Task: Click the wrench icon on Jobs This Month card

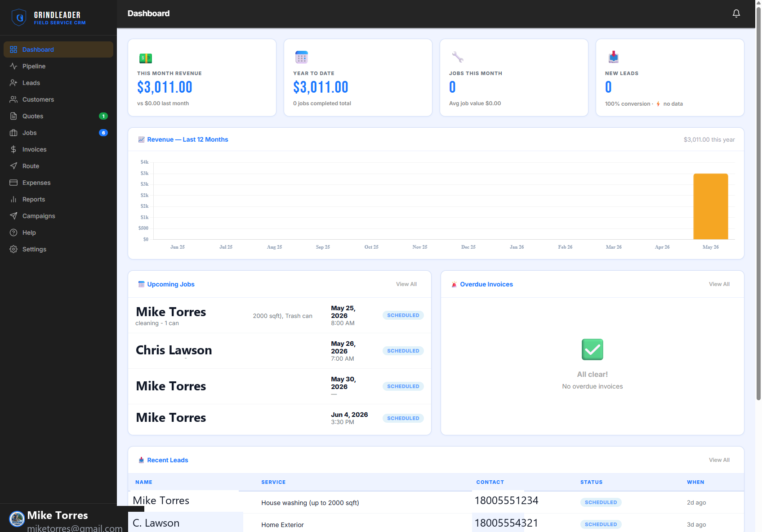Action: tap(458, 57)
